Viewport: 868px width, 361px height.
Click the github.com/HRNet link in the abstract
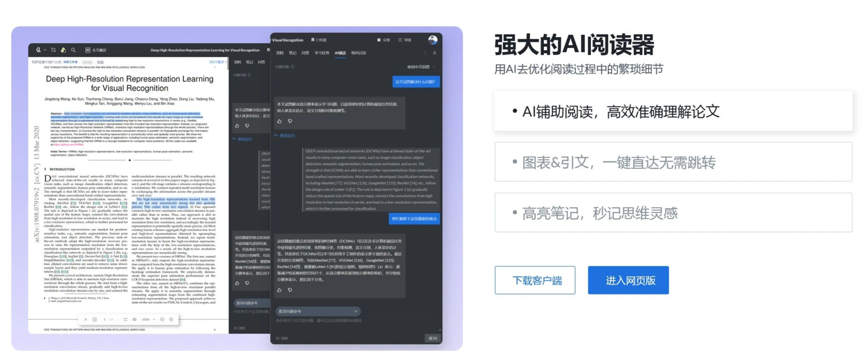pos(68,145)
